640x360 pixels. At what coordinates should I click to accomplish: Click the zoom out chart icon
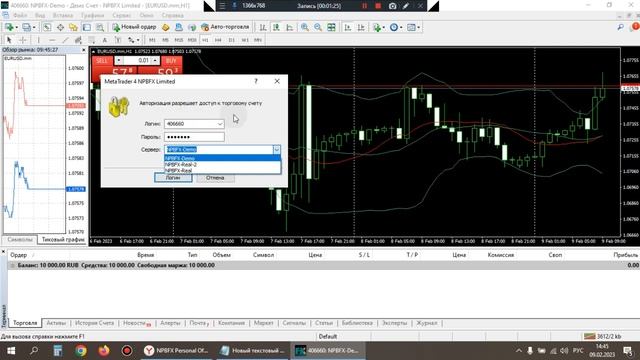click(x=318, y=27)
